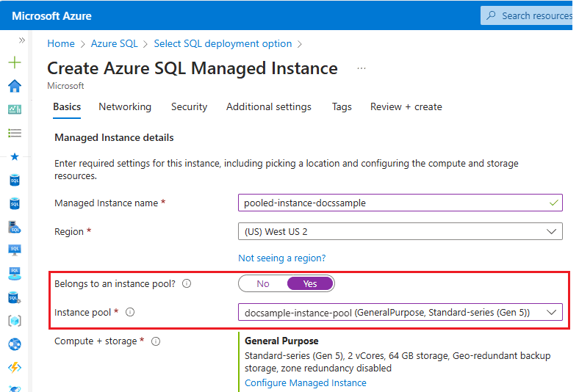Click the Favorites star icon in the sidebar
The height and width of the screenshot is (392, 579).
click(x=15, y=156)
